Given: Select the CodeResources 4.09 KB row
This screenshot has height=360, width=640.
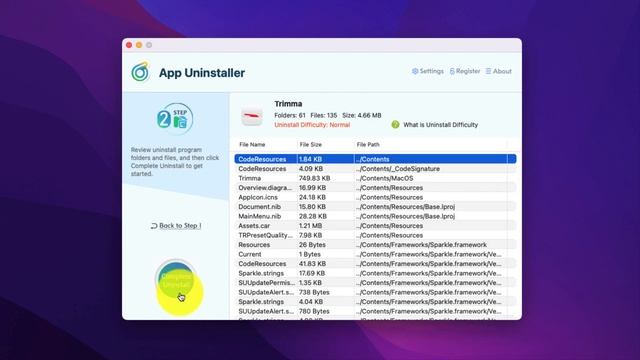Looking at the screenshot, I should click(375, 169).
